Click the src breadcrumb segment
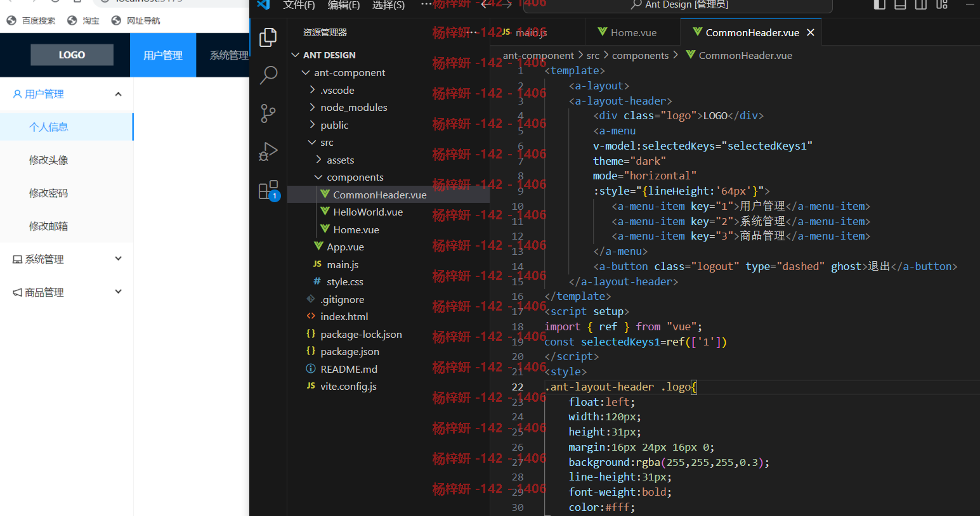This screenshot has height=516, width=980. [593, 55]
